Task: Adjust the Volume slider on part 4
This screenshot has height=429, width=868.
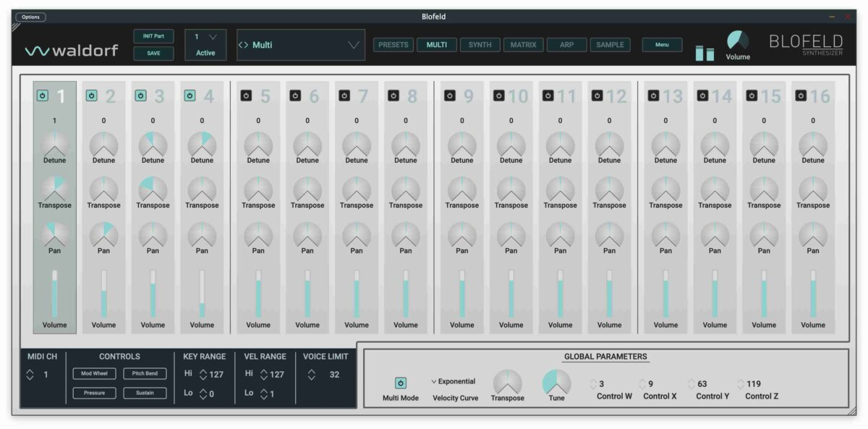Action: click(x=202, y=294)
